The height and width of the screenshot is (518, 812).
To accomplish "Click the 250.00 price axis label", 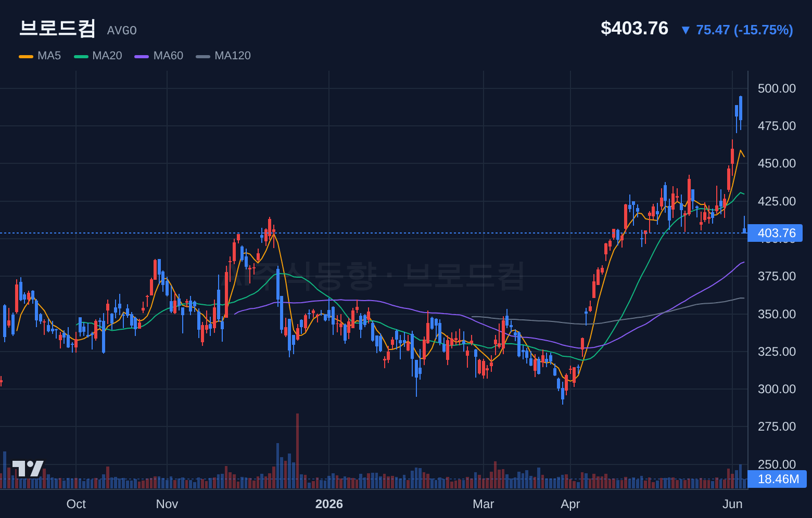I will coord(777,464).
